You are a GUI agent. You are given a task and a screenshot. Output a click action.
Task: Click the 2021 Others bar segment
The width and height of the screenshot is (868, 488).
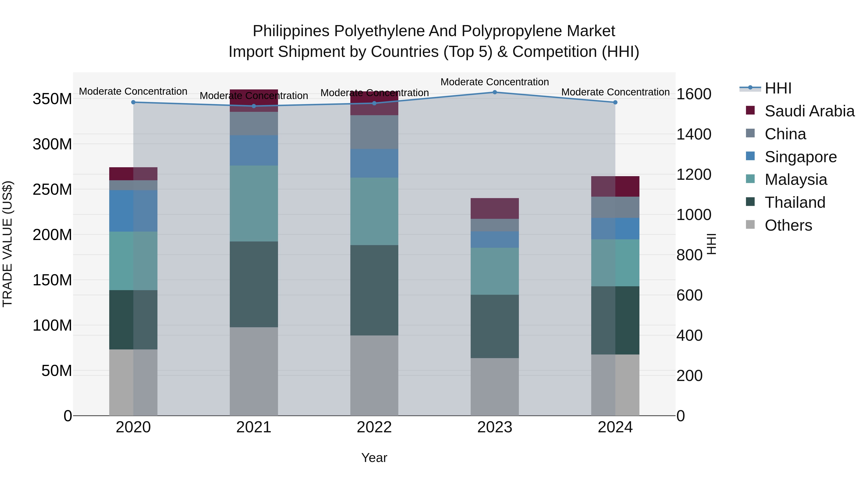254,371
